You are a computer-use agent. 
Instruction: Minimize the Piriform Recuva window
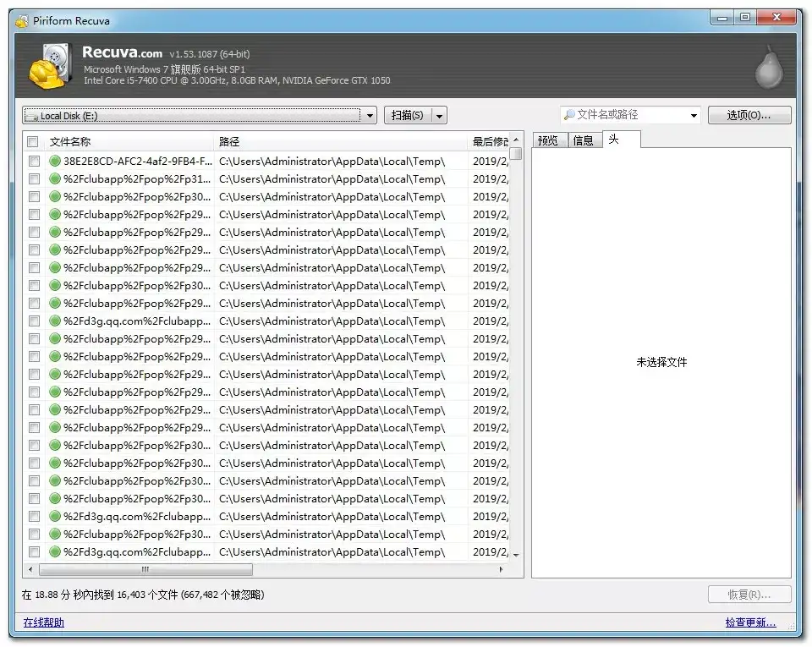[x=721, y=18]
